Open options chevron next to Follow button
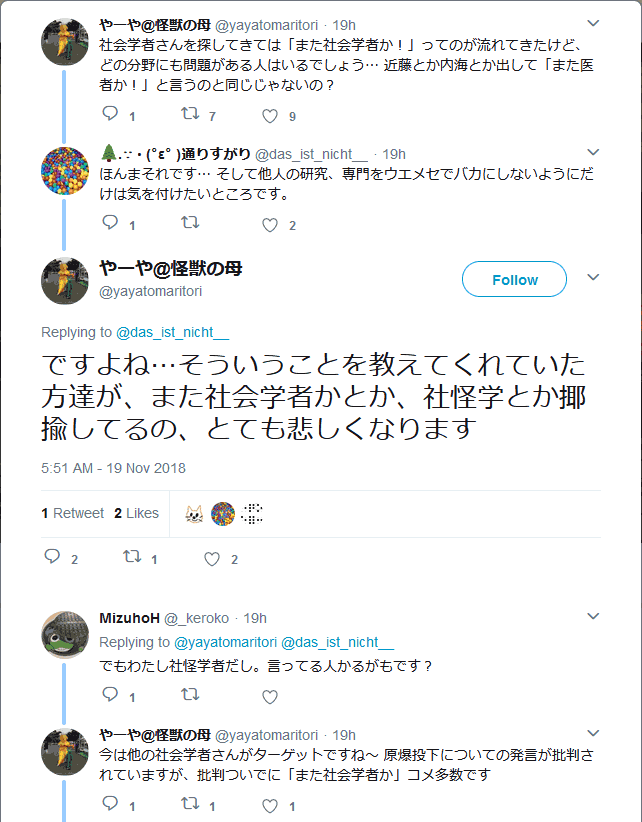 pos(593,278)
